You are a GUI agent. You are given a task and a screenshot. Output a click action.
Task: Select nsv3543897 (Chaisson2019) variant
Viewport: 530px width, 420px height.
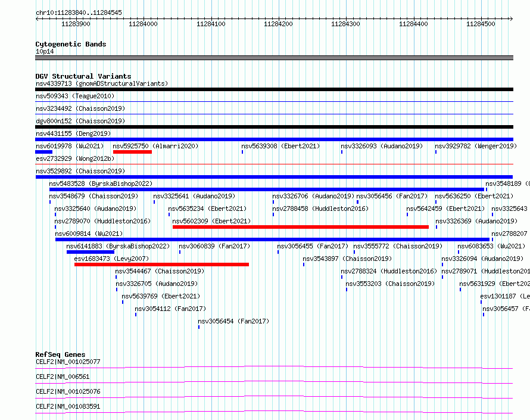347,259
